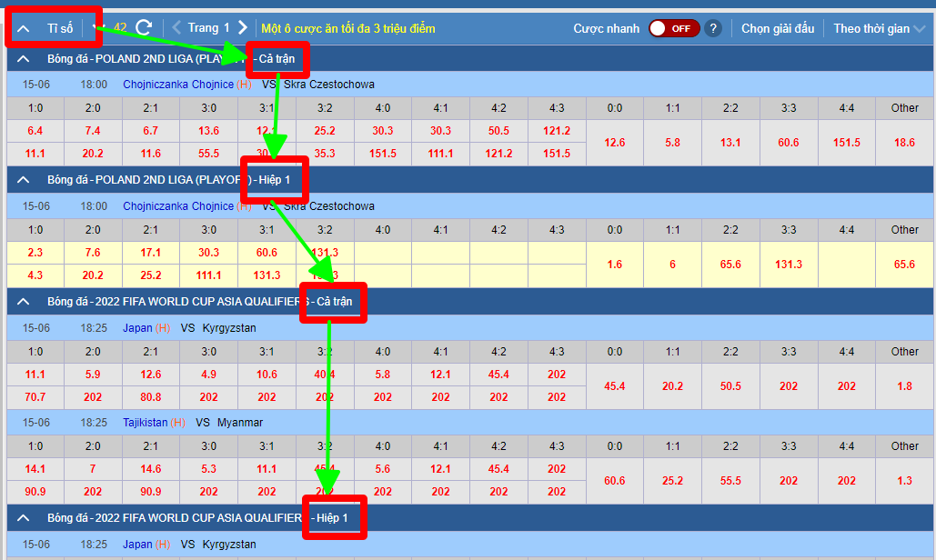Select 1:1 odds 25.2 for Tajikistan match
Viewport: 936px width, 560px height.
(672, 481)
